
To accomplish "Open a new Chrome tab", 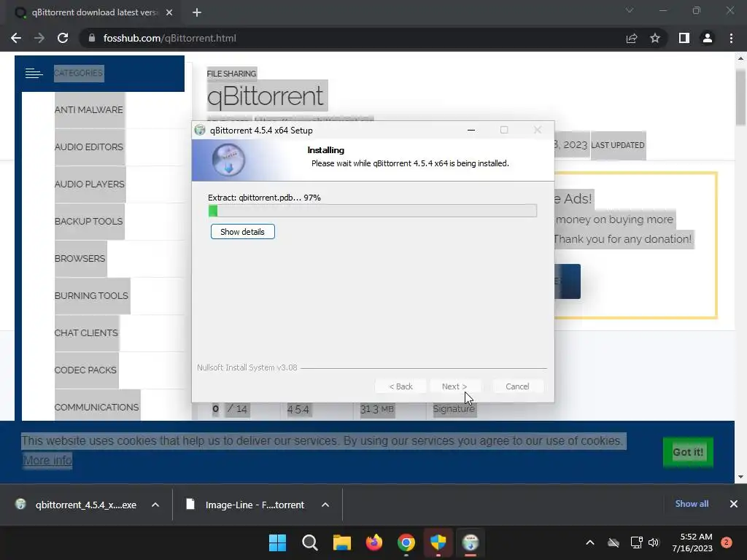I will point(197,12).
